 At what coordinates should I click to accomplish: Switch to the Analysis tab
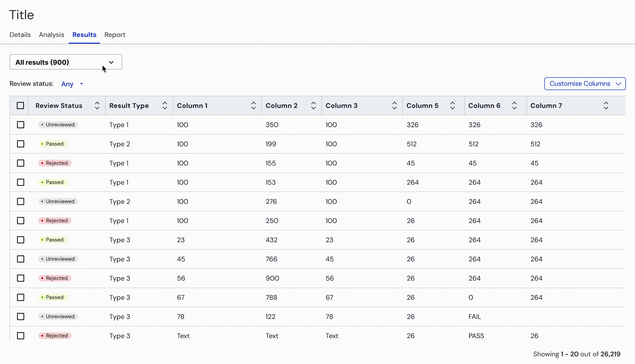pos(52,35)
